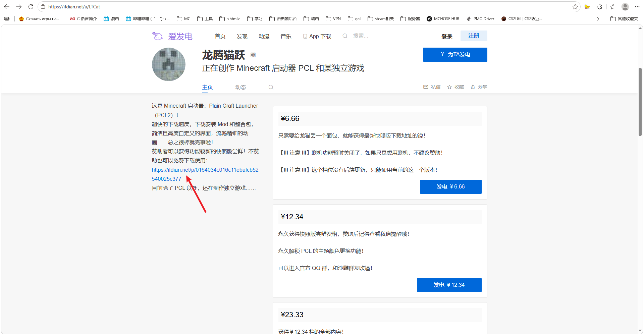
Task: Open the CS2Util bookmark
Action: pyautogui.click(x=522, y=19)
